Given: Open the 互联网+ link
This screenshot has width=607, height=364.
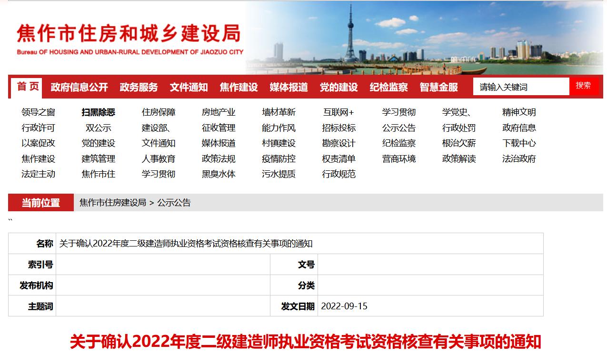Looking at the screenshot, I should click(338, 112).
